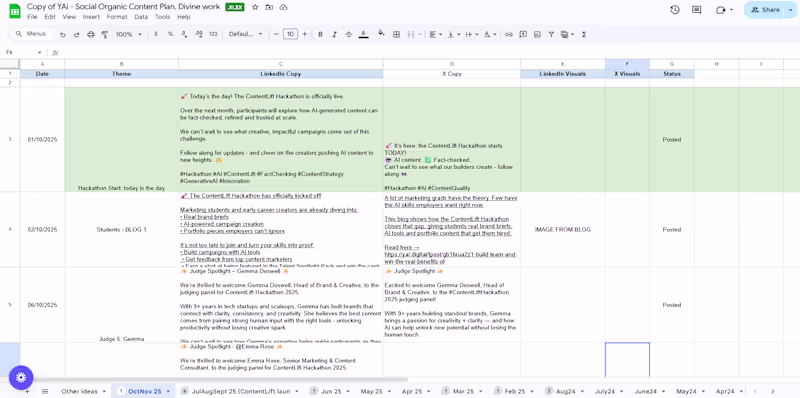Click the .XLSX file badge
The height and width of the screenshot is (398, 800).
(235, 7)
